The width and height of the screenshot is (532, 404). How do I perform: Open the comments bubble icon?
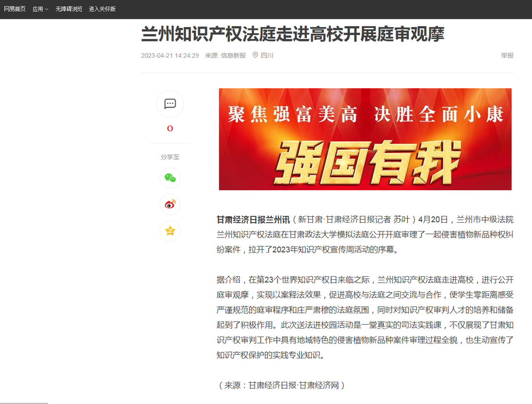pos(170,104)
